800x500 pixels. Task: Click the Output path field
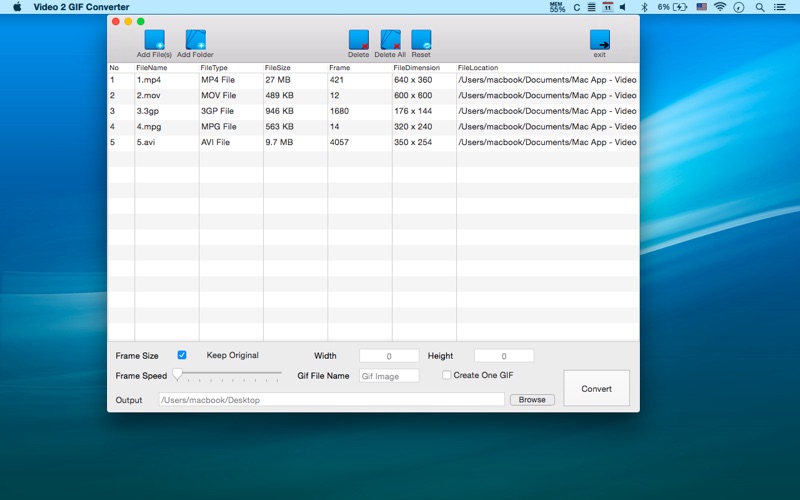332,399
